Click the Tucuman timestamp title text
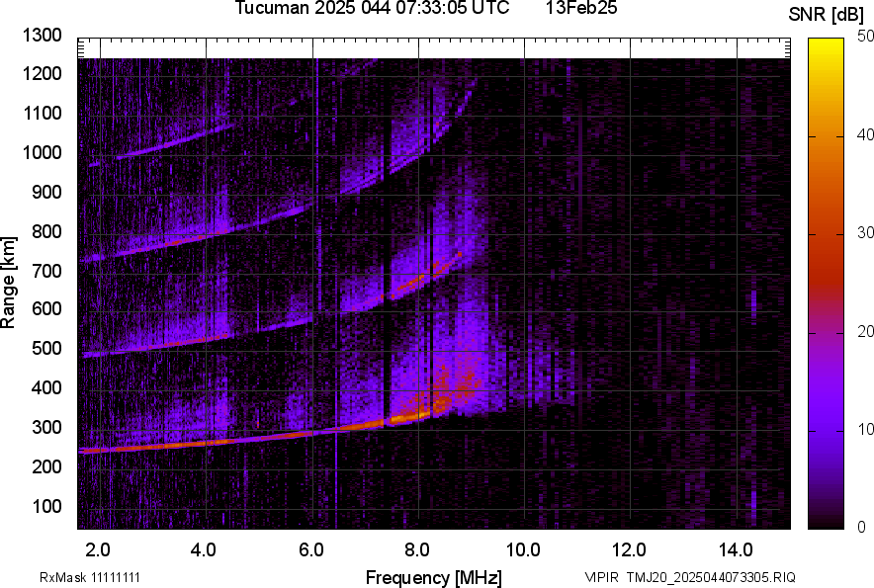This screenshot has width=874, height=588. pyautogui.click(x=372, y=9)
